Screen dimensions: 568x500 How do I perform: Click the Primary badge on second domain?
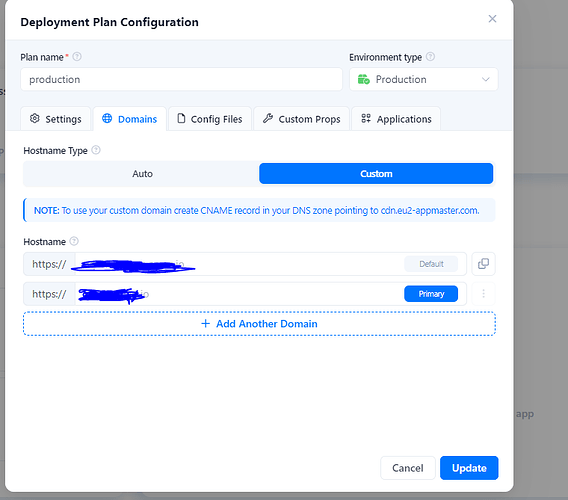coord(431,294)
